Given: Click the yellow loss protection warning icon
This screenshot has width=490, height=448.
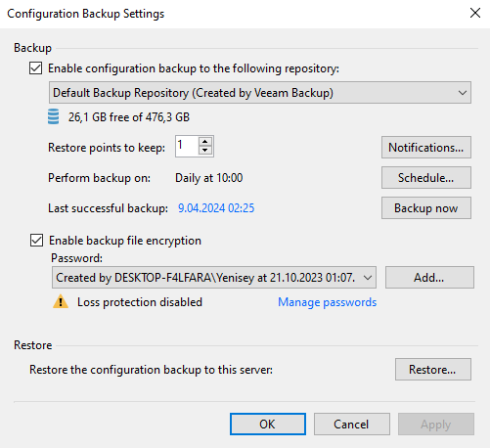Looking at the screenshot, I should 61,301.
